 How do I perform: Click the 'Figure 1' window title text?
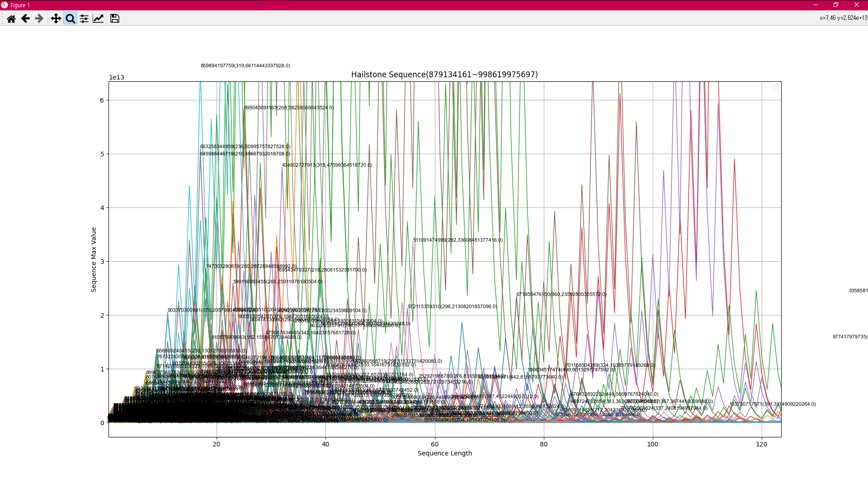point(20,5)
